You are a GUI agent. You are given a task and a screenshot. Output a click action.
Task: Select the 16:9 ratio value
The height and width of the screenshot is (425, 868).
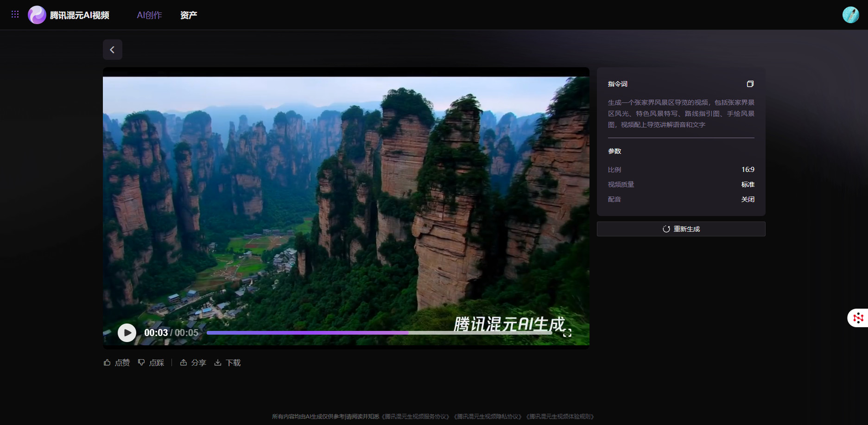pos(748,170)
